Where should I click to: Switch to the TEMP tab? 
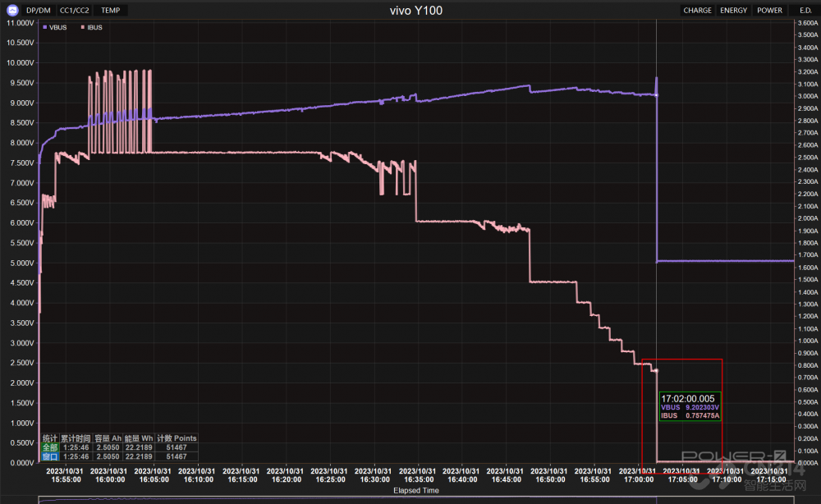pyautogui.click(x=111, y=10)
